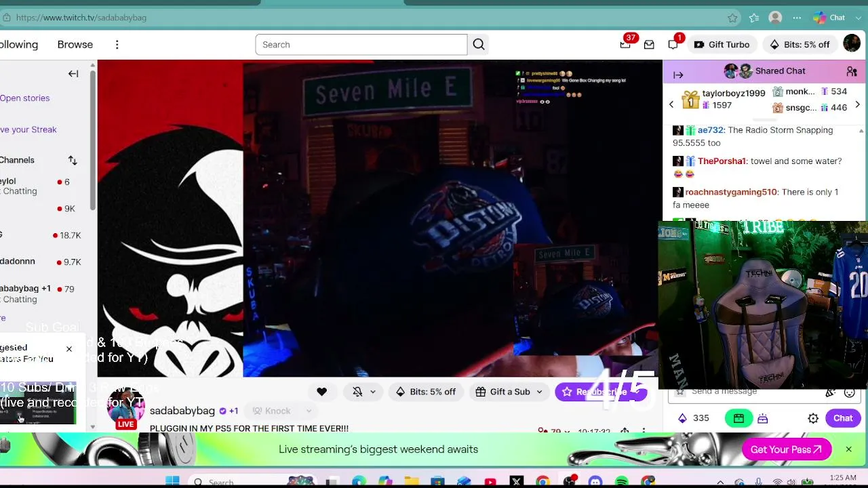
Task: Close the suggested creators popup
Action: coord(68,349)
